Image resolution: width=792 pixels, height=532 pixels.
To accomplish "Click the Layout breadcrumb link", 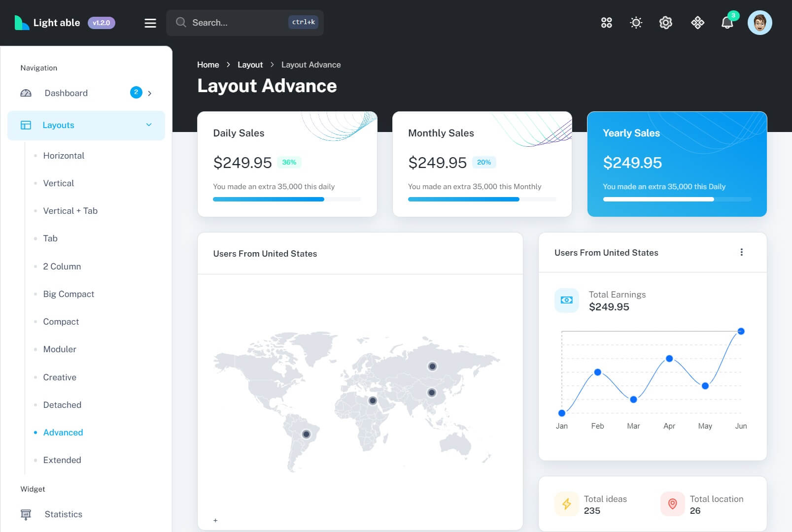I will coord(250,65).
